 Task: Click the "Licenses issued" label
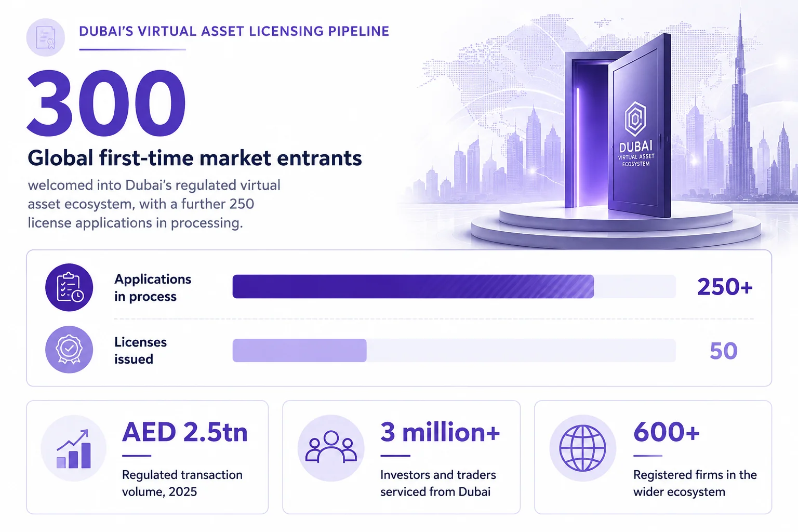[140, 350]
